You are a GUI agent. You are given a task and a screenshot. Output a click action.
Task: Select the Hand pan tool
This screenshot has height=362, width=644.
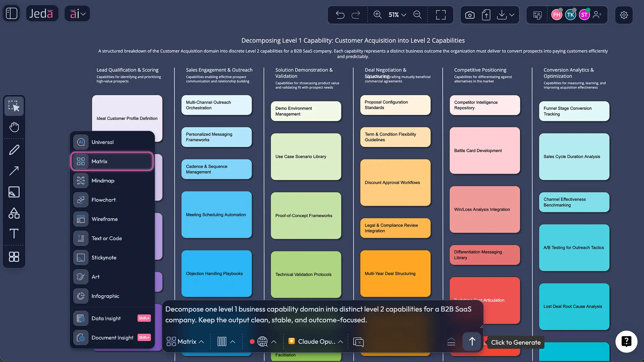[14, 127]
